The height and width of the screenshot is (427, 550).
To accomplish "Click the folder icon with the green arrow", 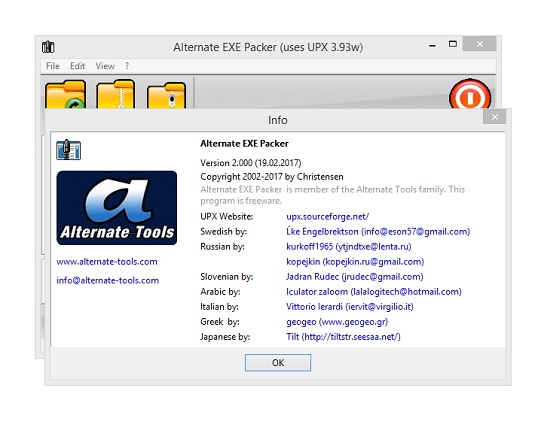I will 66,94.
